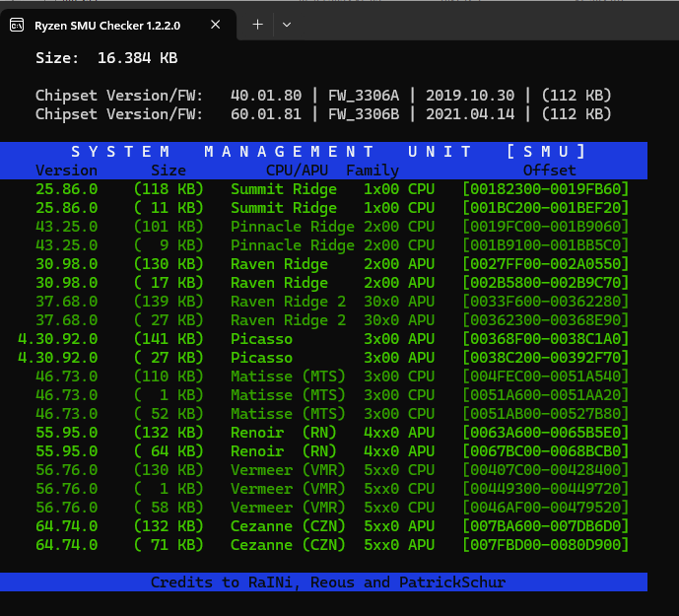Open a new terminal tab with plus button

coord(257,25)
